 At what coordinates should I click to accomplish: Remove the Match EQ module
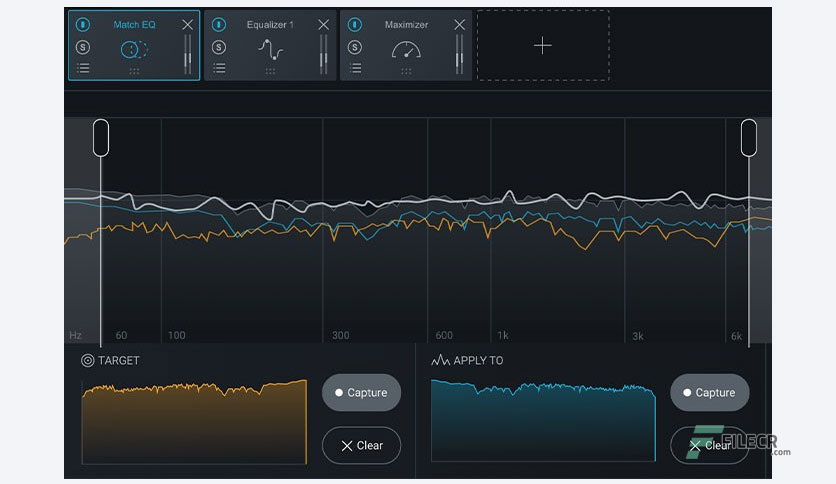click(187, 25)
